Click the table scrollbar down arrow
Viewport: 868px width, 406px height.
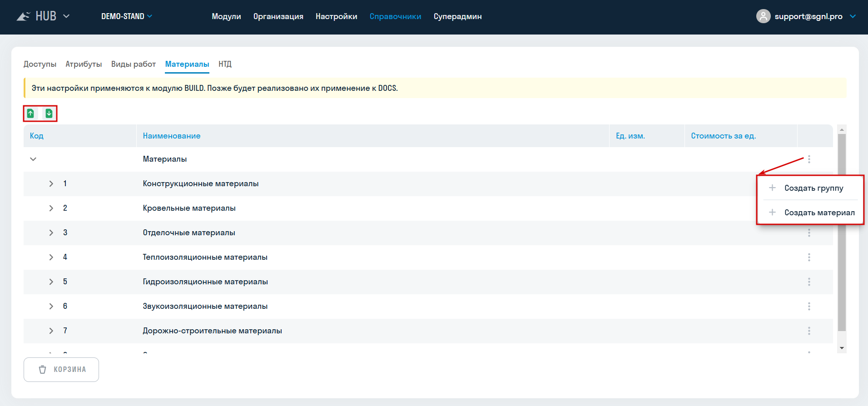point(842,348)
